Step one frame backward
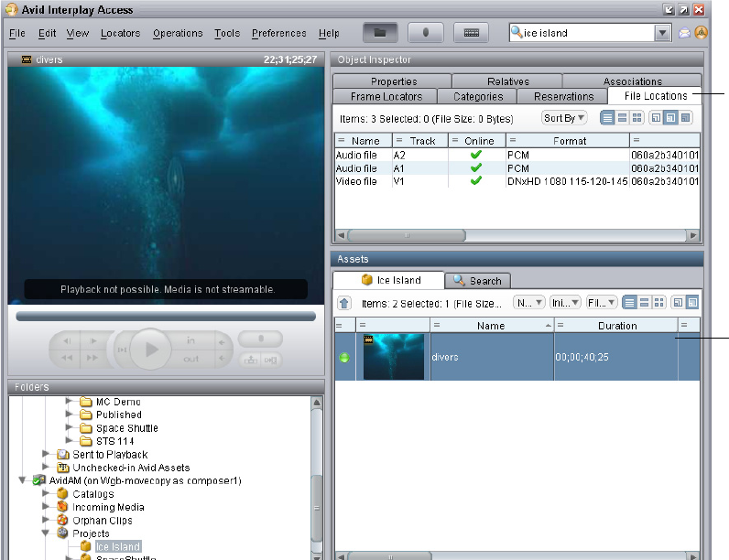The width and height of the screenshot is (729, 560). (67, 340)
